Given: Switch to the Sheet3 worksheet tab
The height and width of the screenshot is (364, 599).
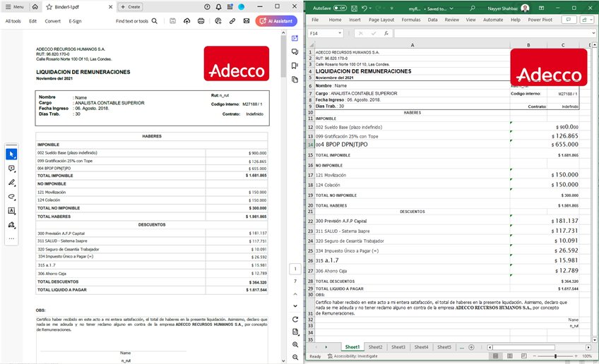Looking at the screenshot, I should (x=398, y=347).
